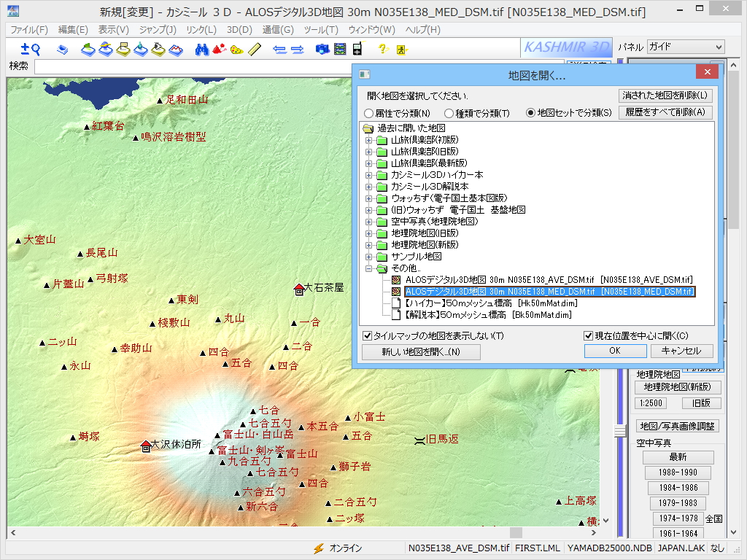Click 新しい地図を開く button
Viewport: 747px width, 560px height.
tap(421, 352)
